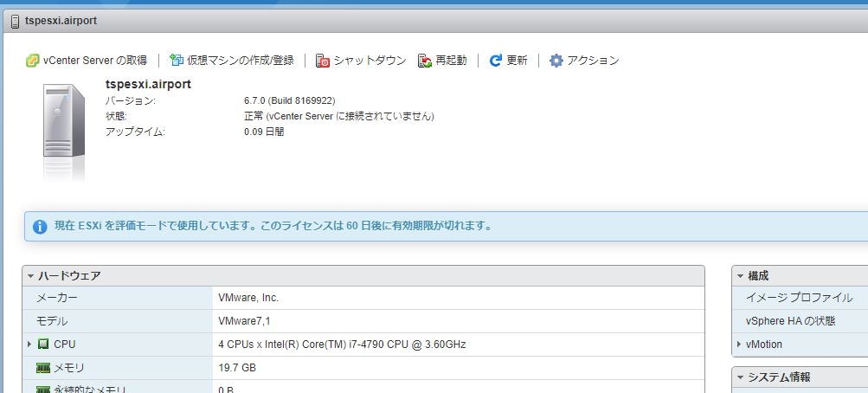Click the アクション label
The width and height of the screenshot is (868, 393).
coord(593,61)
